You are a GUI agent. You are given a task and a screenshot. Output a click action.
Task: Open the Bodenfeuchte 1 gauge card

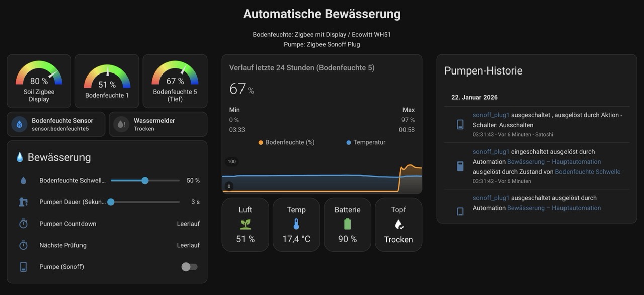click(x=107, y=81)
